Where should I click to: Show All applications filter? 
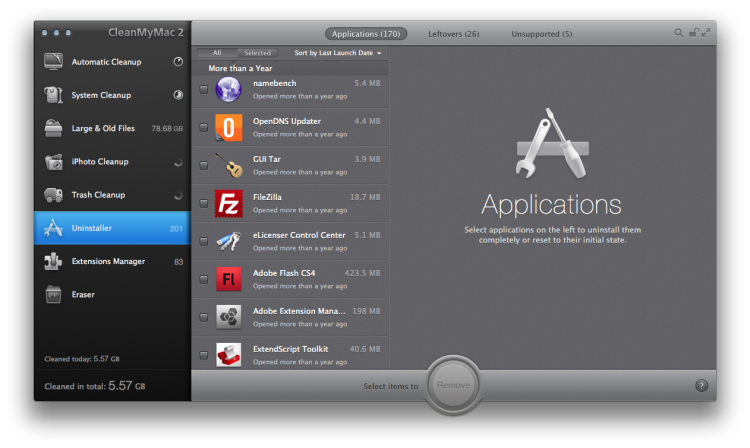pyautogui.click(x=217, y=53)
